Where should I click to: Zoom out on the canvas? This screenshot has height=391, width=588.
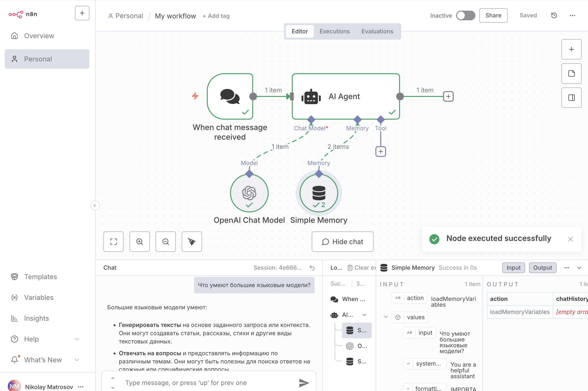pyautogui.click(x=165, y=242)
